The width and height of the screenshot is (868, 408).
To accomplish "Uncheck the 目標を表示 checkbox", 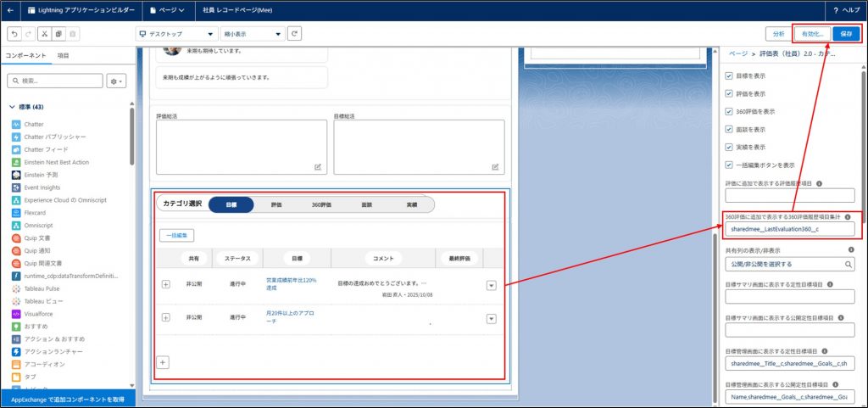I will (x=729, y=75).
